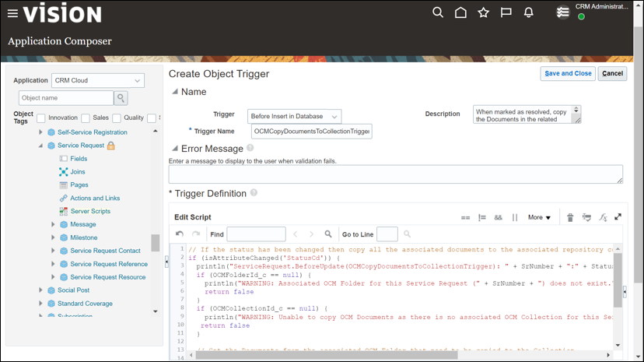644x362 pixels.
Task: Click the object name search button
Action: coord(121,98)
